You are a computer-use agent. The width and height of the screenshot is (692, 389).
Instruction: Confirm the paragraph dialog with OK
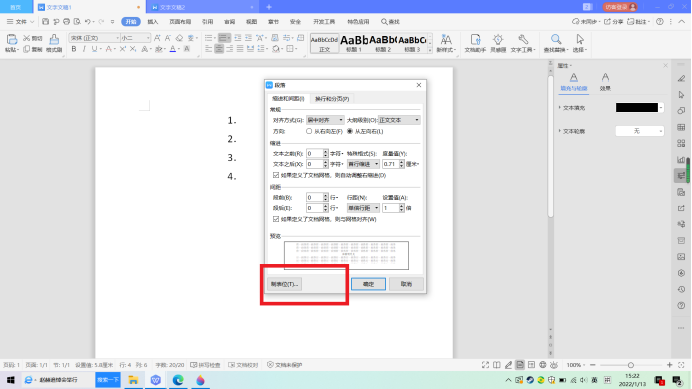point(369,284)
